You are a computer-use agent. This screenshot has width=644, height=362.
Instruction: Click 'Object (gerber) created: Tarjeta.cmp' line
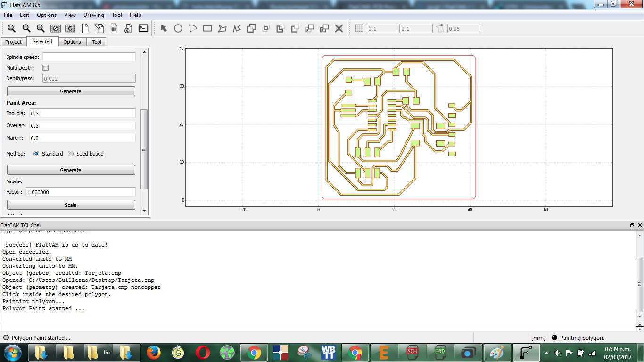pyautogui.click(x=62, y=273)
